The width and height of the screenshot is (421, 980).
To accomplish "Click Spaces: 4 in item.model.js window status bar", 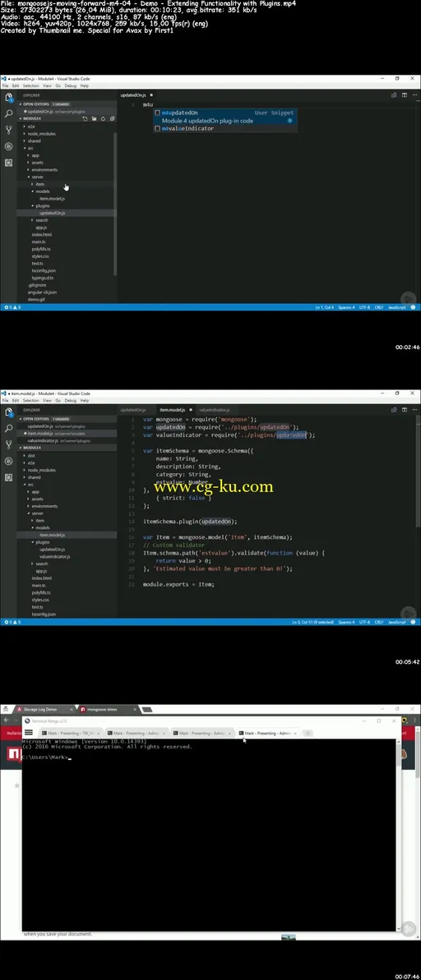I will [x=347, y=623].
